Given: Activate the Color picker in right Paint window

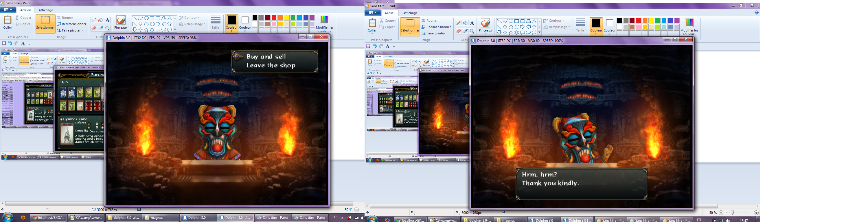Looking at the screenshot, I should [465, 31].
